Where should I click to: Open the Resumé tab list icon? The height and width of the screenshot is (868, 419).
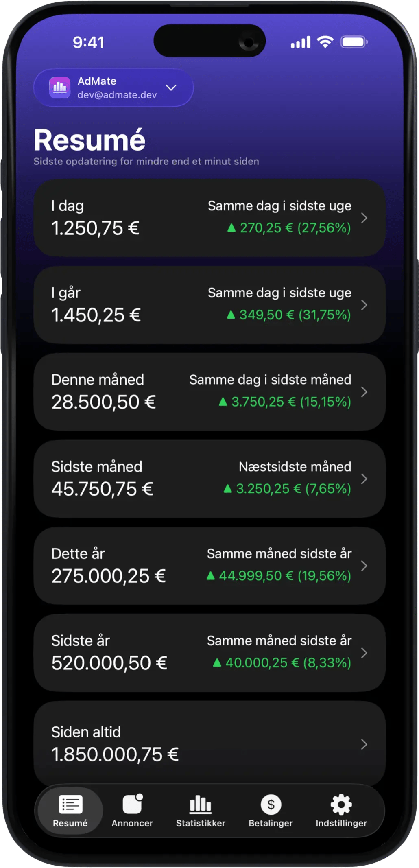(70, 804)
